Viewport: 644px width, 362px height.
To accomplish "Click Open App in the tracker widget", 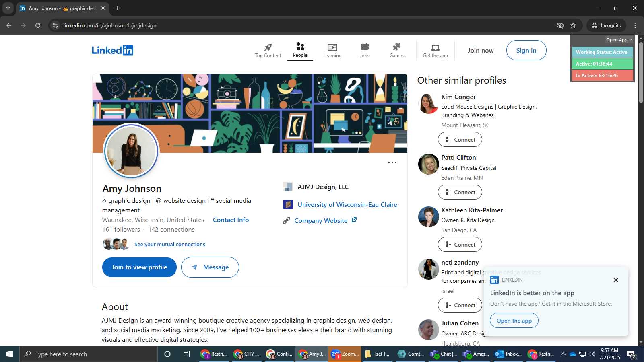I will [619, 40].
